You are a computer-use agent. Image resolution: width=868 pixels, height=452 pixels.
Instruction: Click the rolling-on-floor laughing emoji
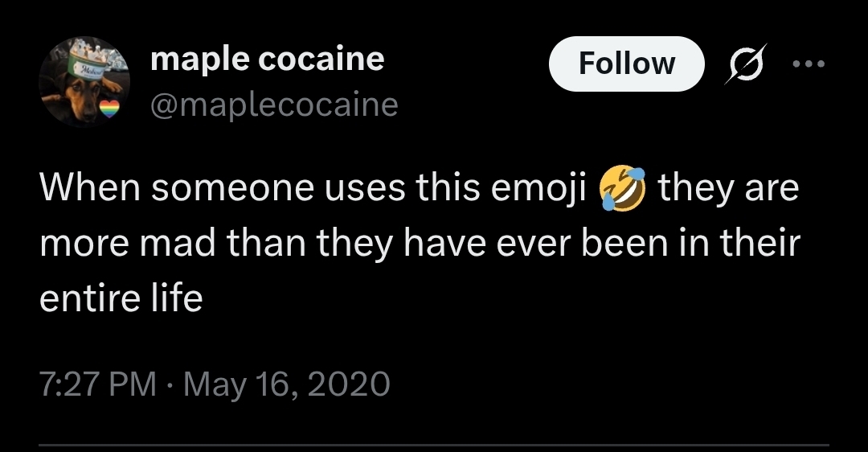[623, 190]
